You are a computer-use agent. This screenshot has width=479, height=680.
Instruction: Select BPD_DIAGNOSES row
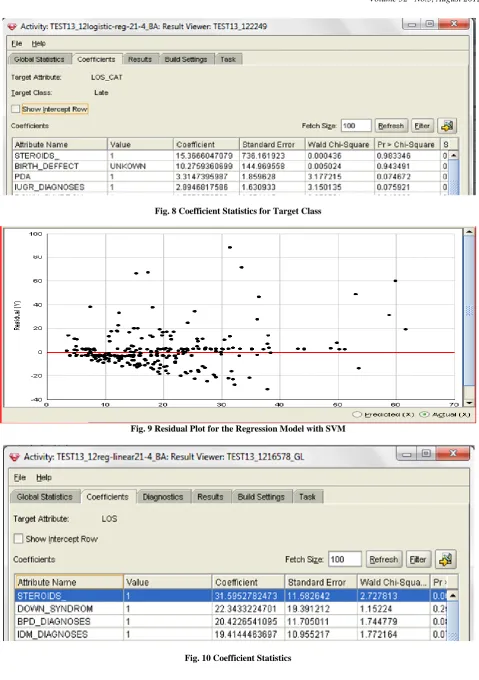point(231,621)
